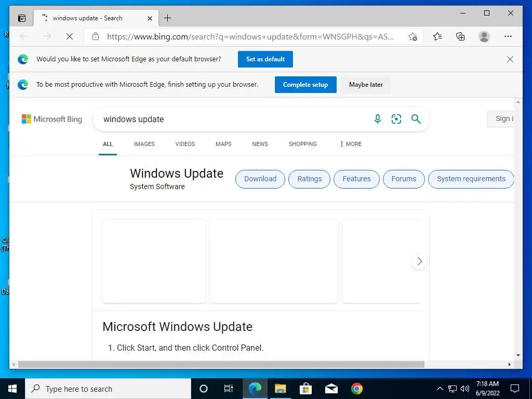Click the taskbar search box
The width and height of the screenshot is (532, 399).
[108, 389]
